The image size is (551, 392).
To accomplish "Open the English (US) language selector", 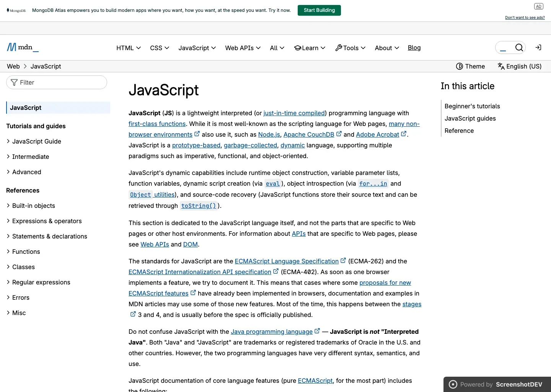I will 520,66.
